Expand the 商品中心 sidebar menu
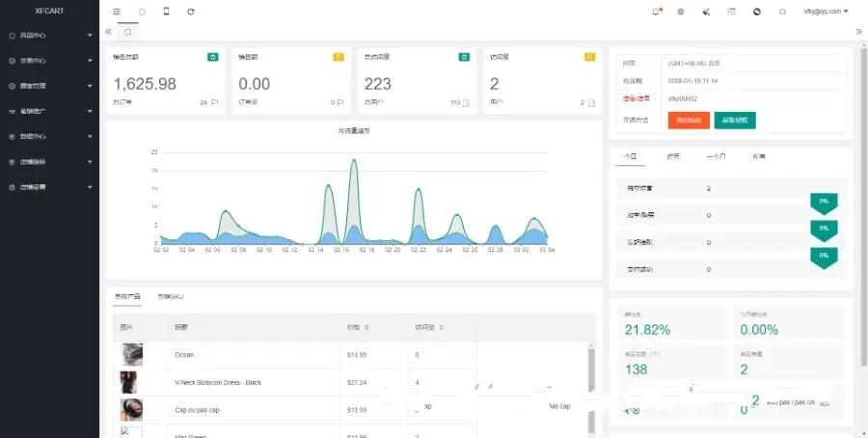Image resolution: width=868 pixels, height=438 pixels. 50,35
